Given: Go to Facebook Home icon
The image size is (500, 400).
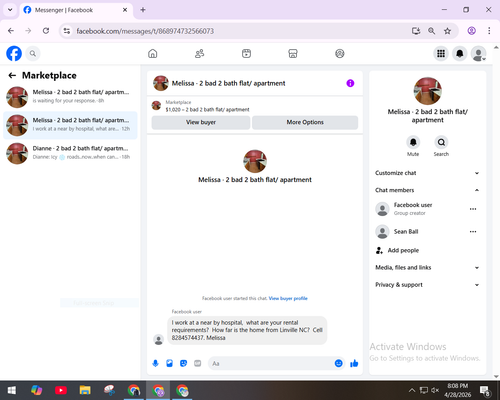Looking at the screenshot, I should coord(153,53).
